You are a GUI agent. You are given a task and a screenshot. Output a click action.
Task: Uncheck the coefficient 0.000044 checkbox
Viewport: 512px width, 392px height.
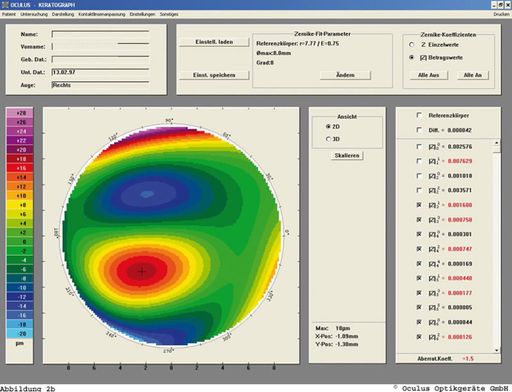coord(419,322)
